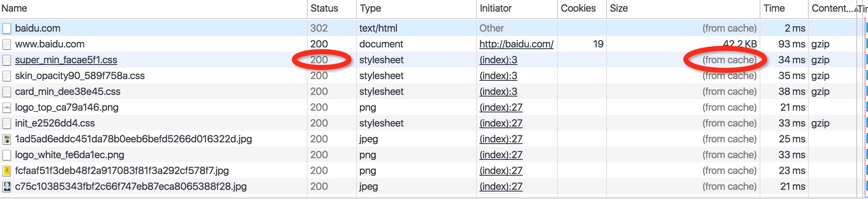
Task: Click the logo_white_fe6da1ec.png file icon
Action: tap(7, 155)
